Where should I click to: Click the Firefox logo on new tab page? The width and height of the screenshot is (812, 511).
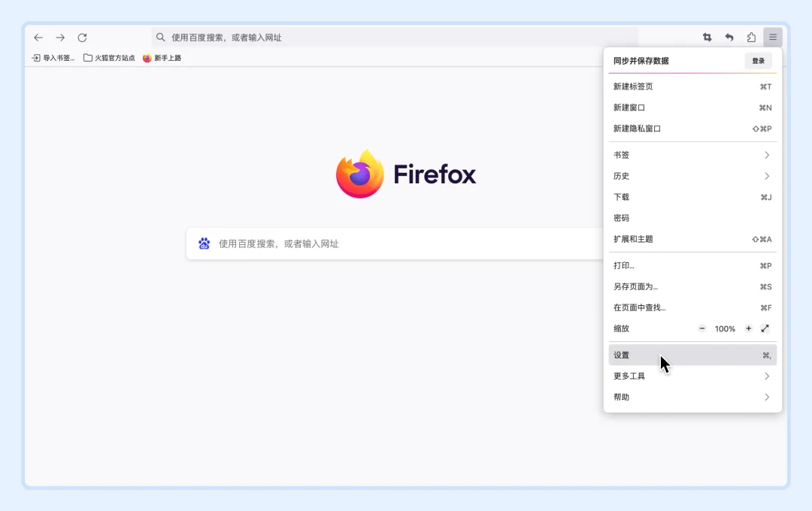(360, 174)
